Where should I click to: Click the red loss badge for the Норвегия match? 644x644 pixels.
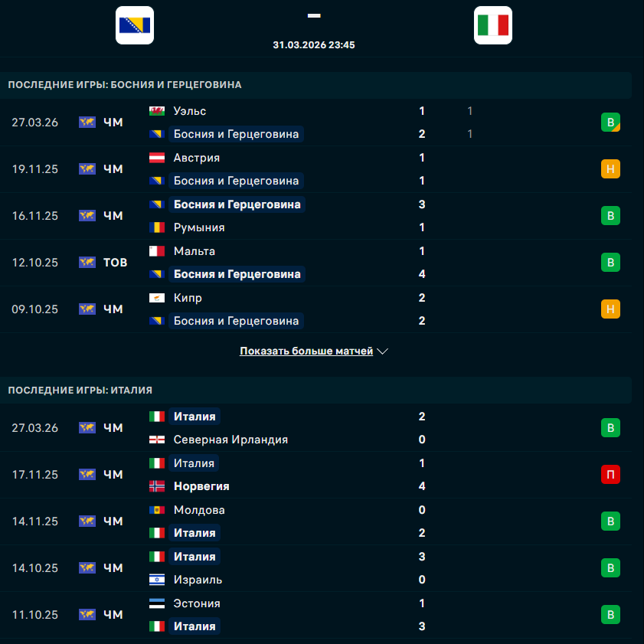[x=610, y=475]
